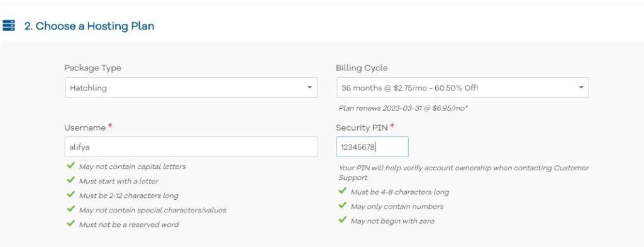Click the Username label
644x247 pixels.
pos(85,128)
